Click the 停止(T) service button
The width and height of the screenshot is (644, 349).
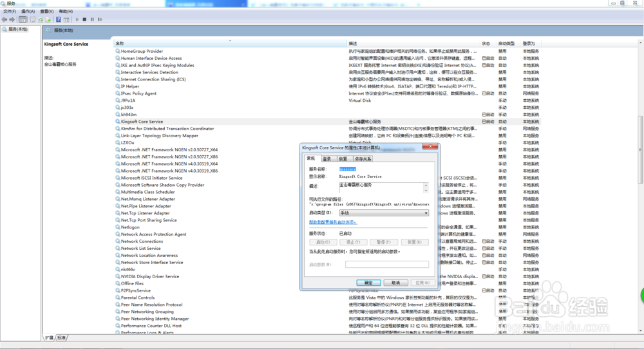tap(353, 242)
